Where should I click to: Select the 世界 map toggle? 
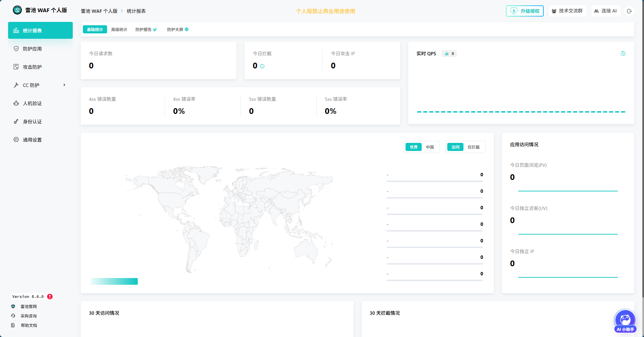click(x=414, y=147)
